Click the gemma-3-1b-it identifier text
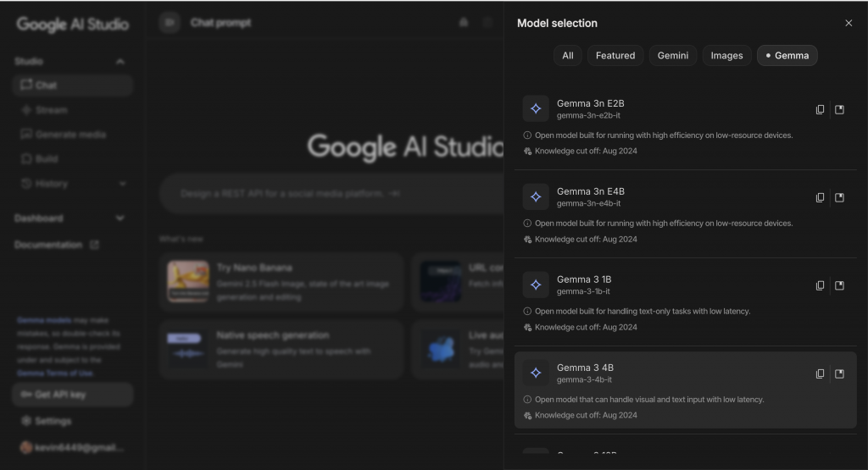Image resolution: width=868 pixels, height=470 pixels. [x=583, y=291]
